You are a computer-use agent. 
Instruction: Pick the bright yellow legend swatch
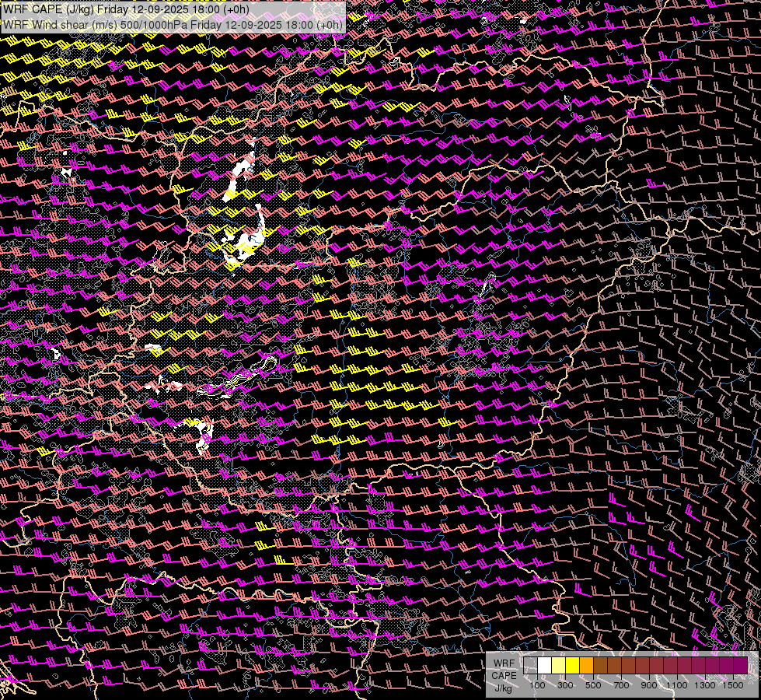(572, 666)
